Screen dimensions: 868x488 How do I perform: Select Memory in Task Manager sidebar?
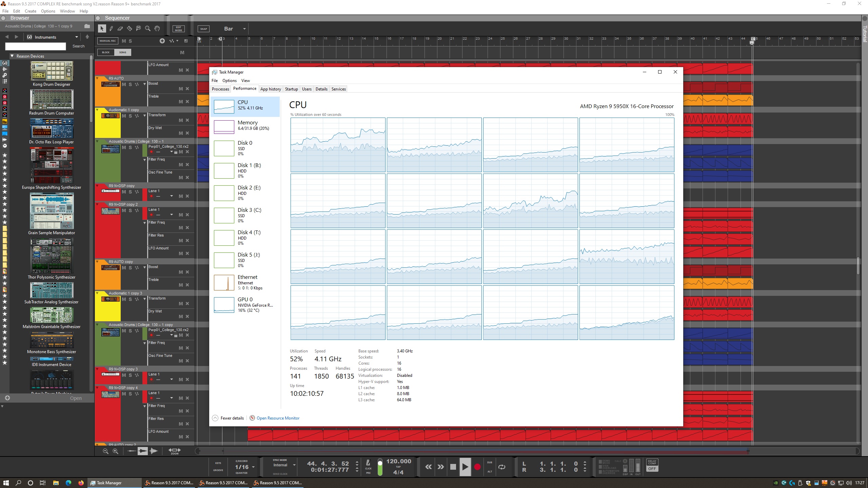point(245,127)
